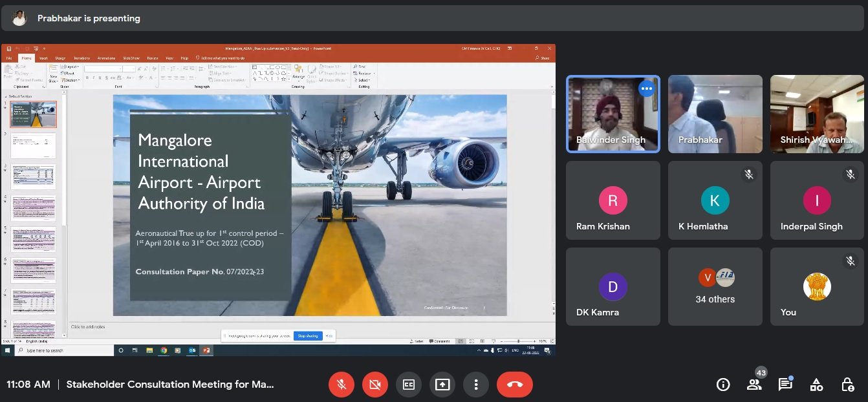The image size is (868, 402).
Task: Show the participants list of 43 people
Action: point(754,385)
